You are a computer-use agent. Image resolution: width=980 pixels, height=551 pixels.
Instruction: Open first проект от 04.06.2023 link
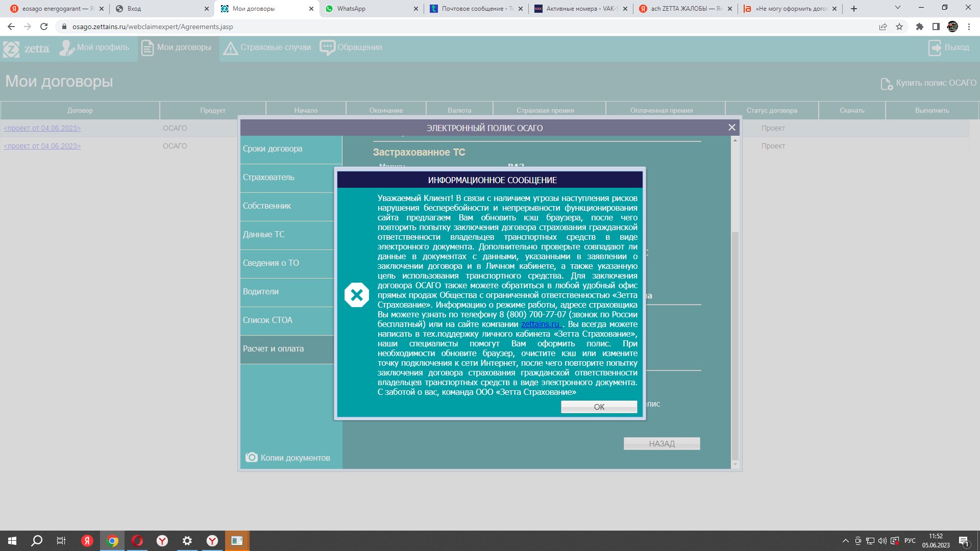pos(42,128)
